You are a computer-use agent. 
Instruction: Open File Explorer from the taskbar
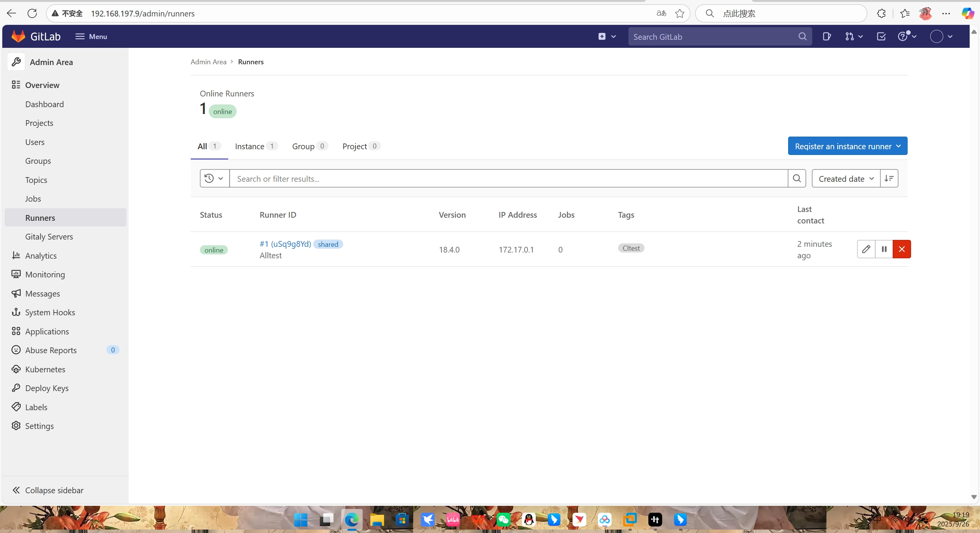tap(377, 519)
